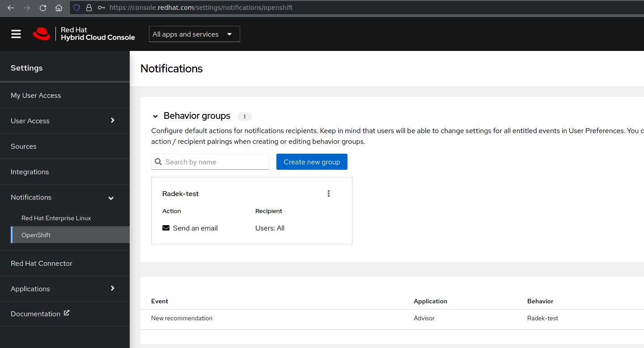
Task: Open the kebab menu on Radek-test group
Action: click(329, 193)
